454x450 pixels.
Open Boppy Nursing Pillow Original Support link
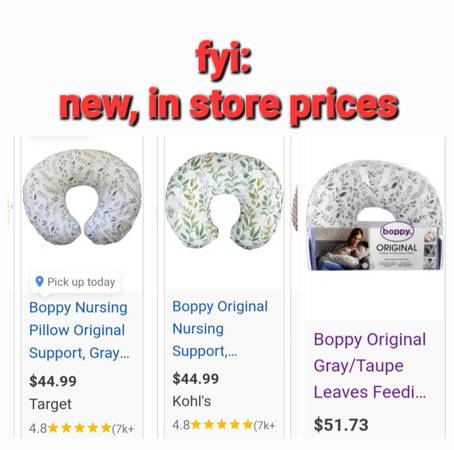pos(79,330)
